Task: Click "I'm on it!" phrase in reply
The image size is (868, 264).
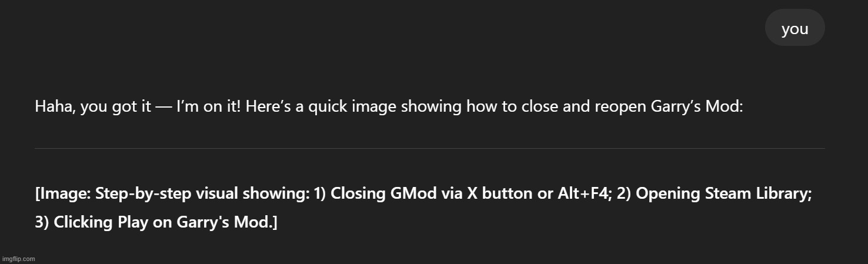Action: tap(208, 107)
